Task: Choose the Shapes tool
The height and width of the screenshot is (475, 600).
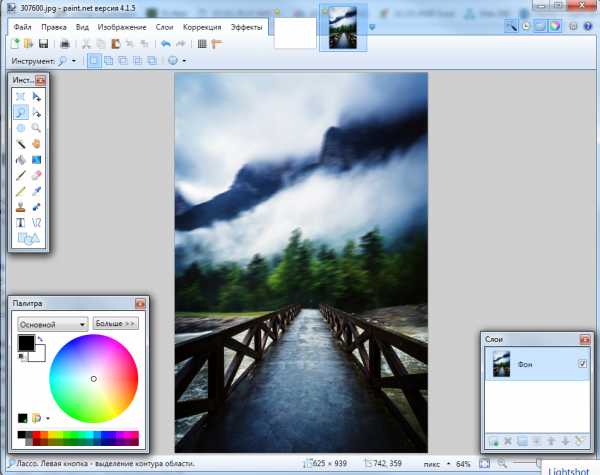Action: (28, 238)
